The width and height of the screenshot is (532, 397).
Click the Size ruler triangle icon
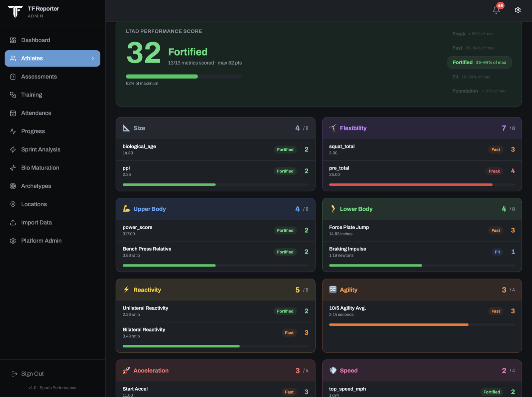click(x=126, y=128)
